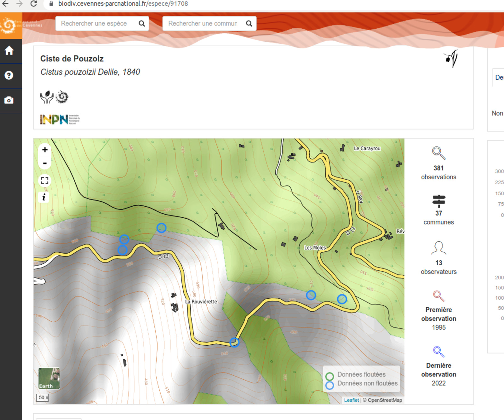The image size is (504, 420).
Task: Click the Parc national des Cévennes logo
Action: [x=11, y=26]
